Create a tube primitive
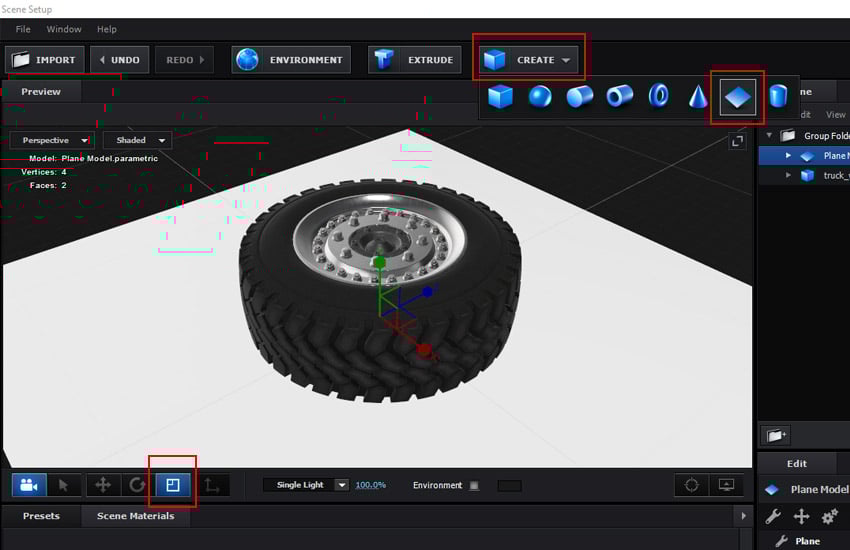 tap(620, 97)
